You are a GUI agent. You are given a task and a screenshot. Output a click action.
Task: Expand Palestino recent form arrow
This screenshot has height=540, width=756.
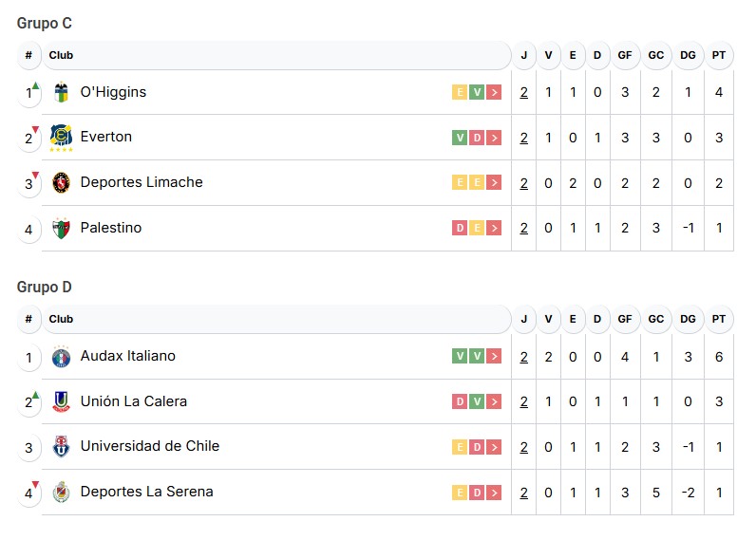494,228
